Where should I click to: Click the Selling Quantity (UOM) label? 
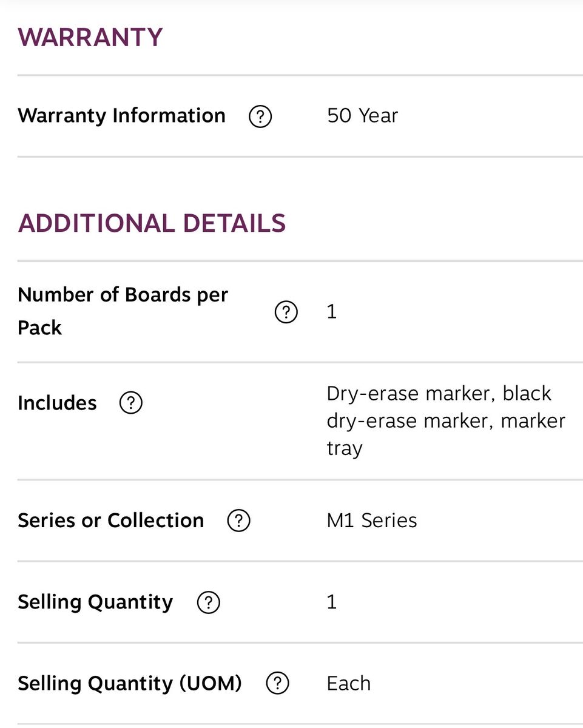pyautogui.click(x=129, y=683)
